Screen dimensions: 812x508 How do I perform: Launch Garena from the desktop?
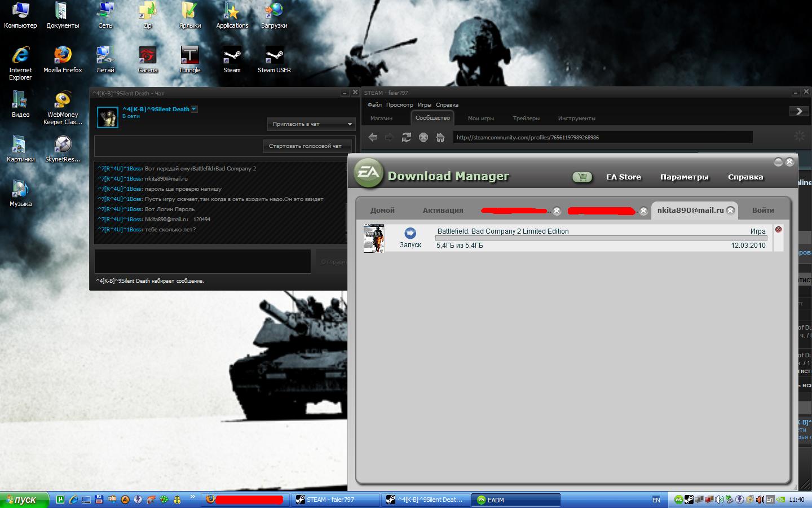(148, 60)
